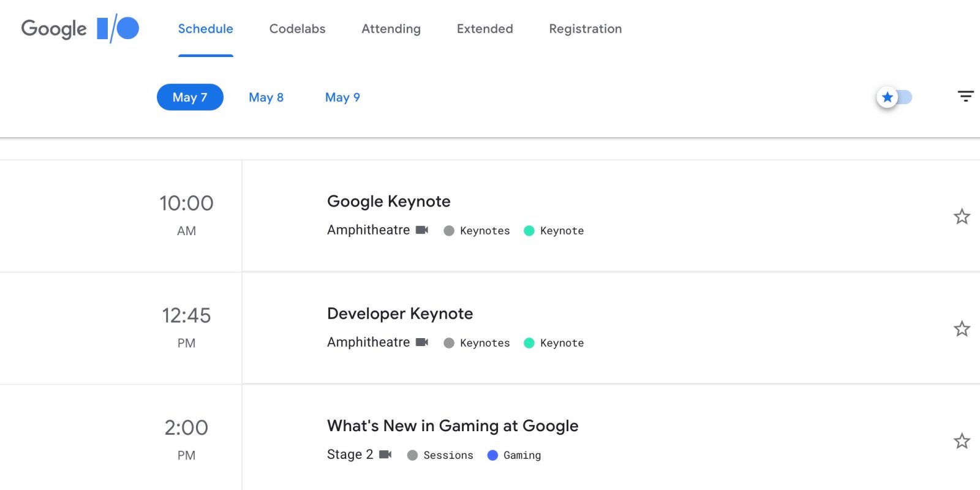Select green Keynote tag on Google Keynote
Viewport: 980px width, 490px height.
[x=554, y=231]
